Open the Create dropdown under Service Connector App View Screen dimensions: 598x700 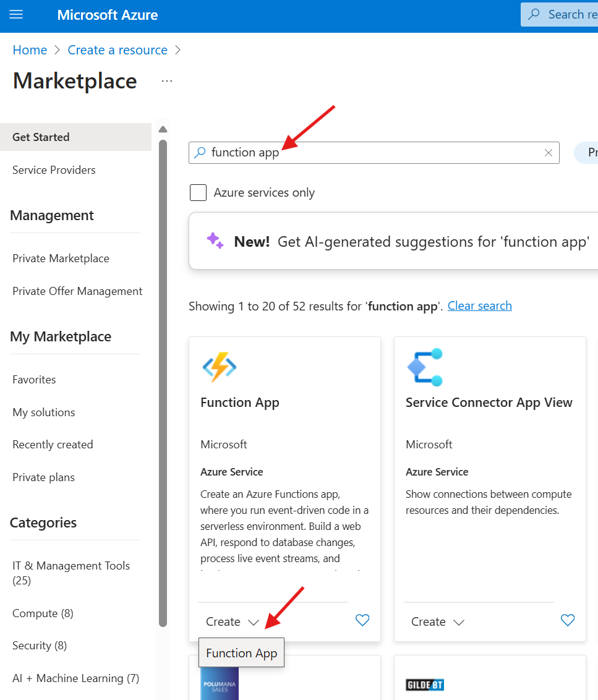437,621
